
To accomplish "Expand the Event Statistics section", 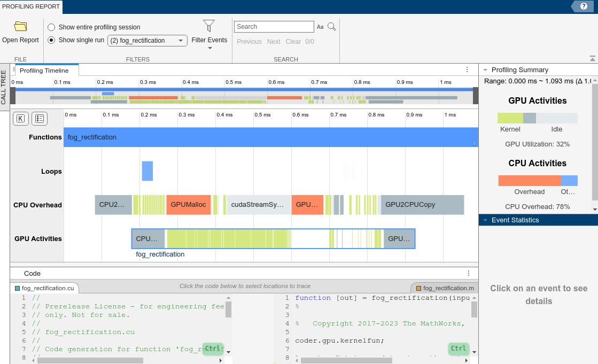I will (x=485, y=220).
